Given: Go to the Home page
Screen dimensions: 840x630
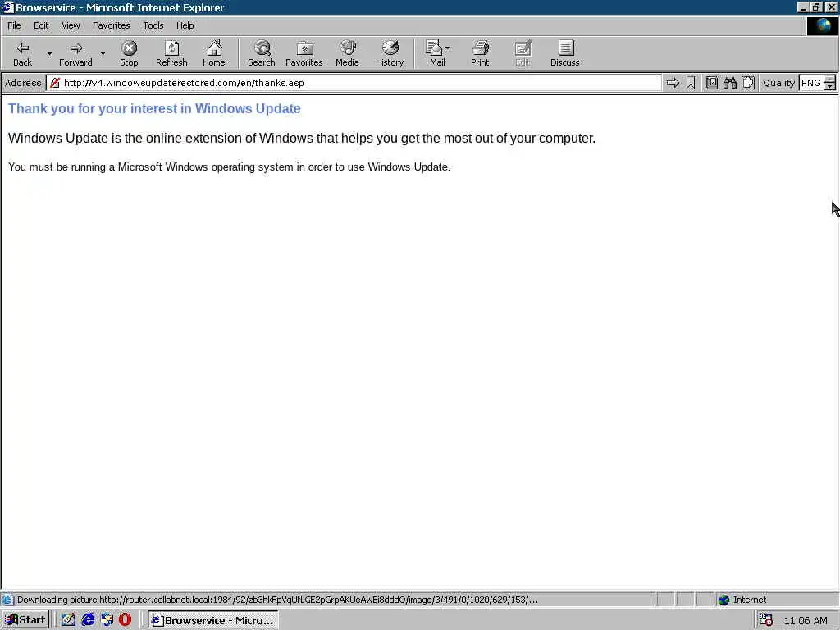Looking at the screenshot, I should click(x=214, y=53).
